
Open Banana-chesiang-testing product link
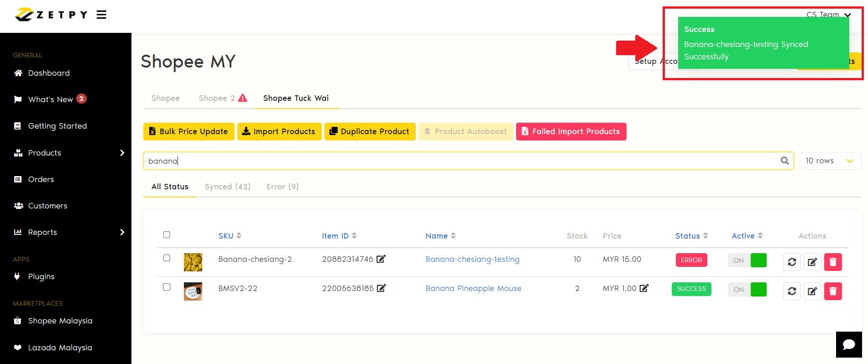[472, 259]
